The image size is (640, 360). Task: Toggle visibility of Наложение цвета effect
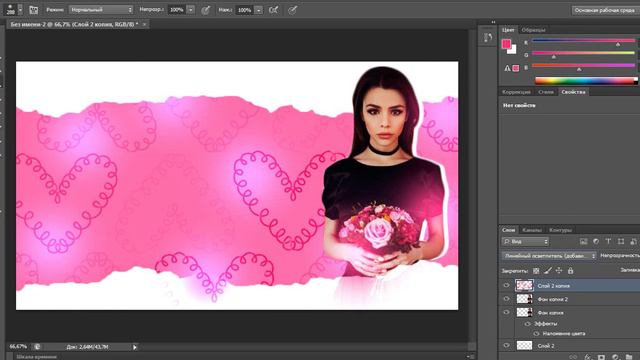pos(536,334)
